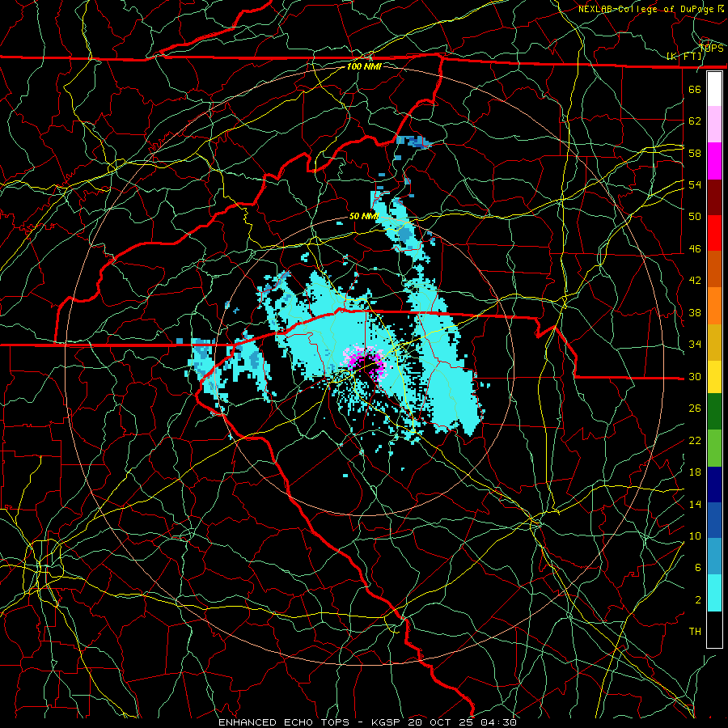Screen dimensions: 728x728
Task: Click the cyan legend color swatch
Action: click(714, 593)
